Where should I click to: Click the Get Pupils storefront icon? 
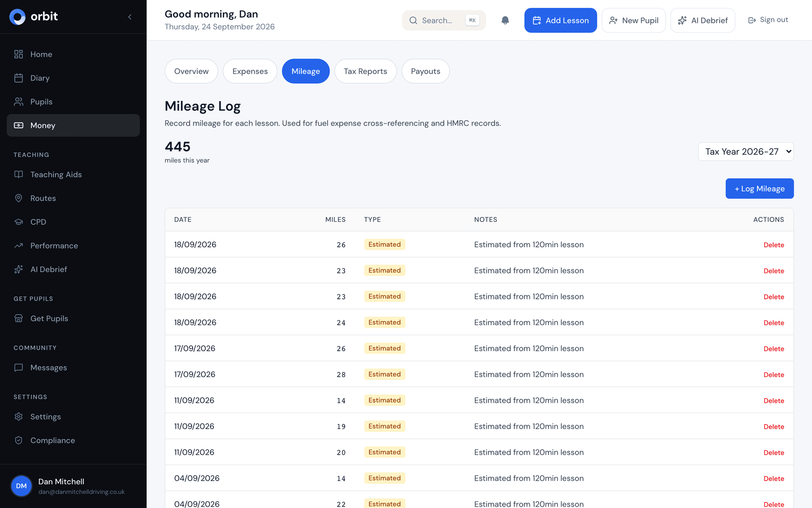19,319
